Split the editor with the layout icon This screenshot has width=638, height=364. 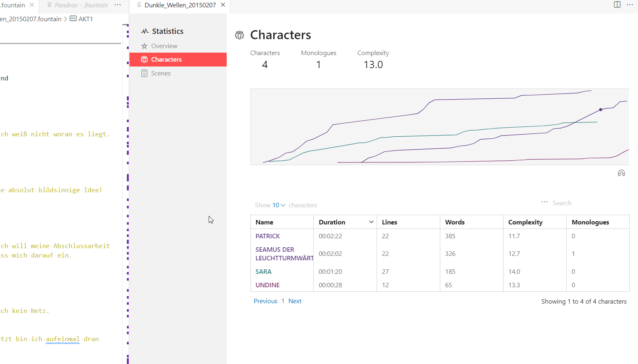pyautogui.click(x=617, y=4)
